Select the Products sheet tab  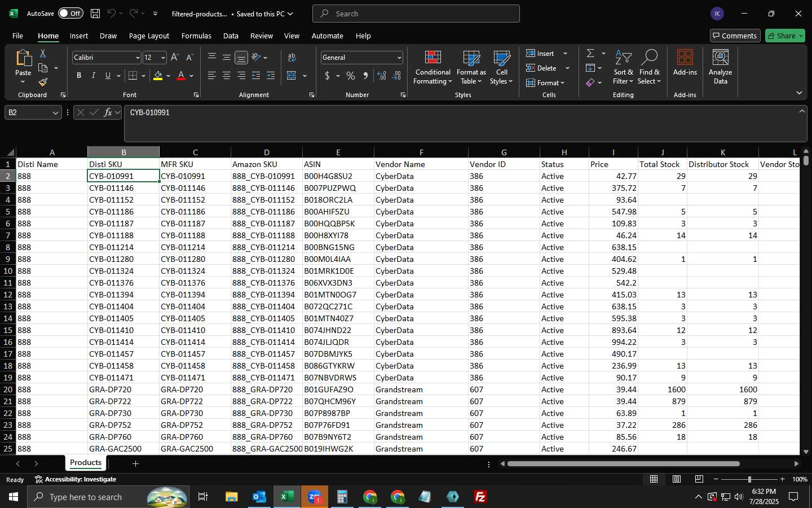point(86,462)
